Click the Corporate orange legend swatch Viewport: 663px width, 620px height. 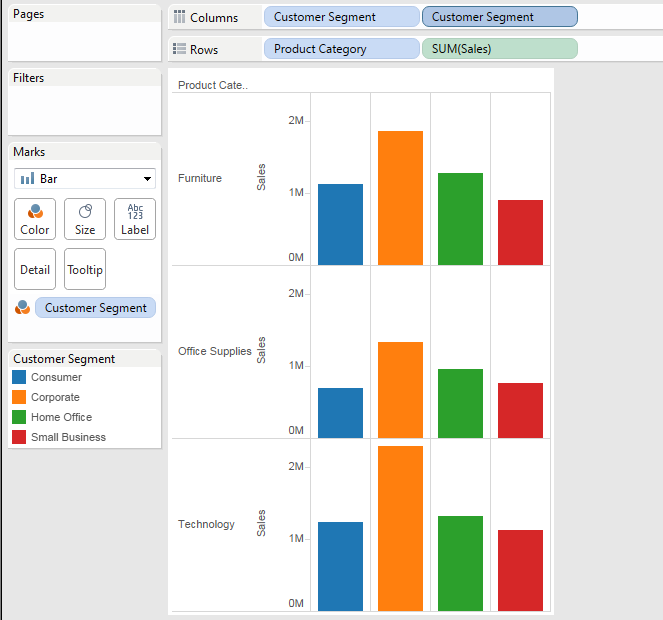tap(19, 397)
